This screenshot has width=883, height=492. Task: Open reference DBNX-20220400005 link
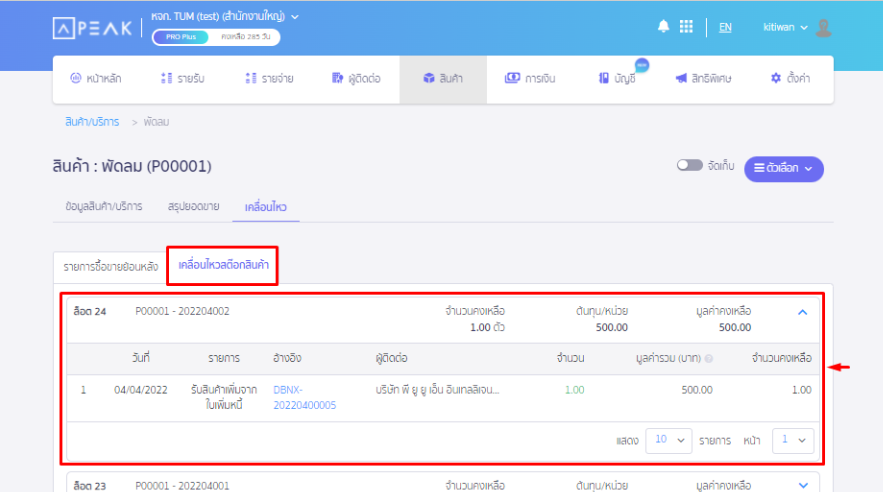[304, 397]
